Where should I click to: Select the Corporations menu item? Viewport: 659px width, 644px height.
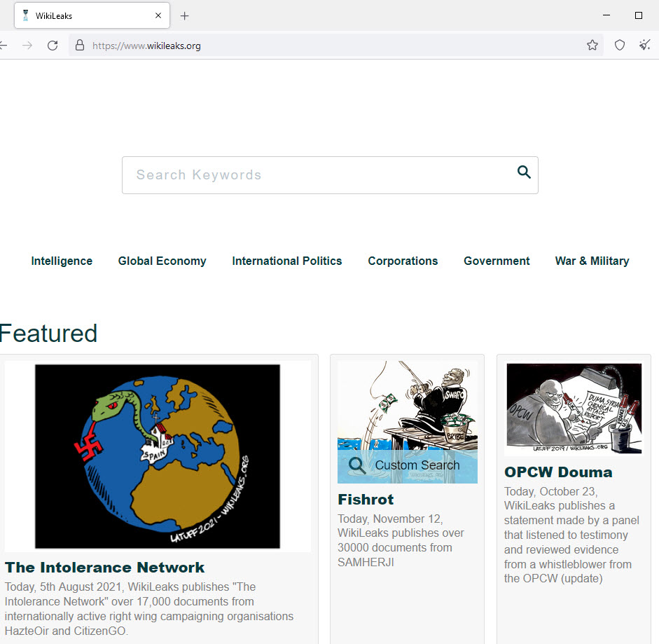pos(403,261)
